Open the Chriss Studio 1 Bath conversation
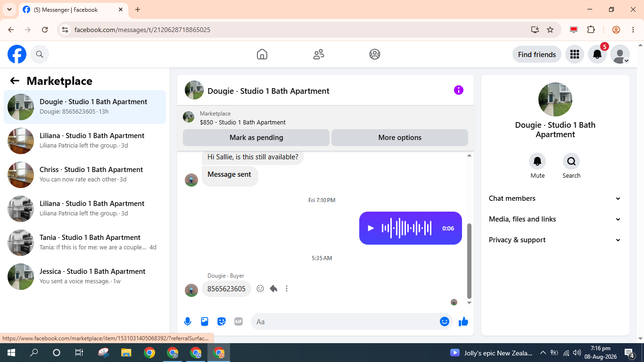This screenshot has height=362, width=644. click(85, 175)
